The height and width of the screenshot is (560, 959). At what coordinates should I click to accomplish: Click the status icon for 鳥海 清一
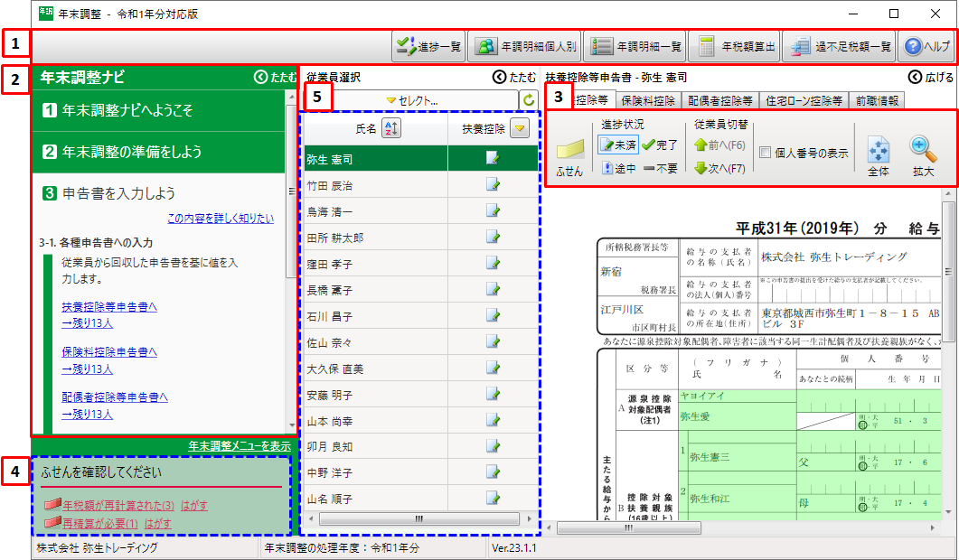click(493, 210)
